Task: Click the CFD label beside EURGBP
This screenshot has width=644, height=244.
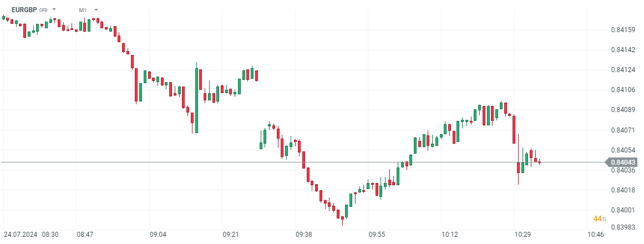Action: tap(43, 10)
